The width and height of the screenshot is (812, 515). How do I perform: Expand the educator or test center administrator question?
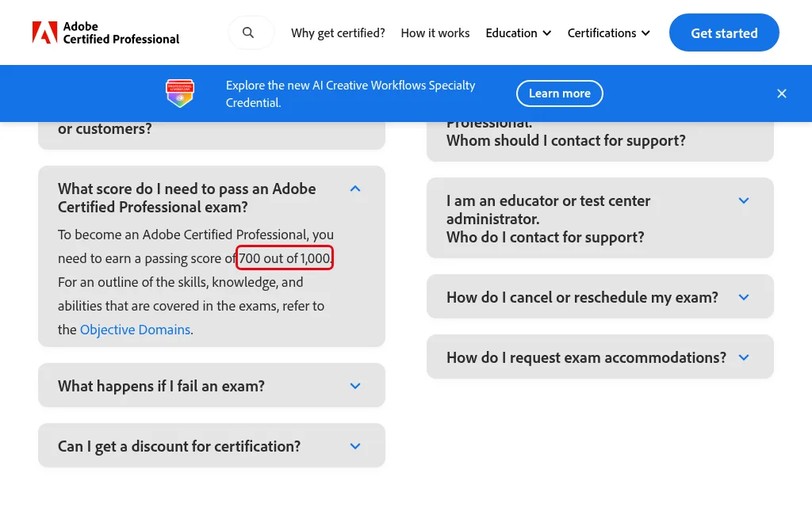click(599, 219)
